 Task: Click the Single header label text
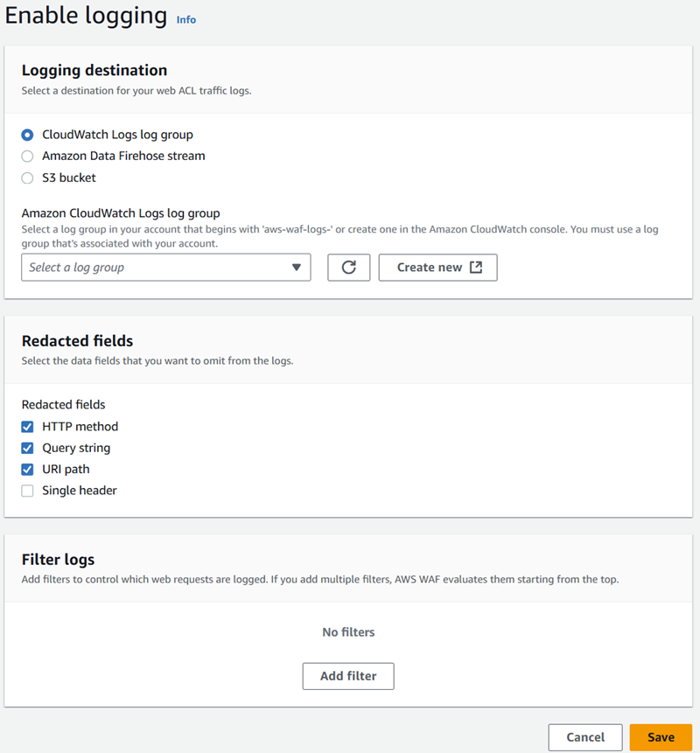tap(80, 491)
